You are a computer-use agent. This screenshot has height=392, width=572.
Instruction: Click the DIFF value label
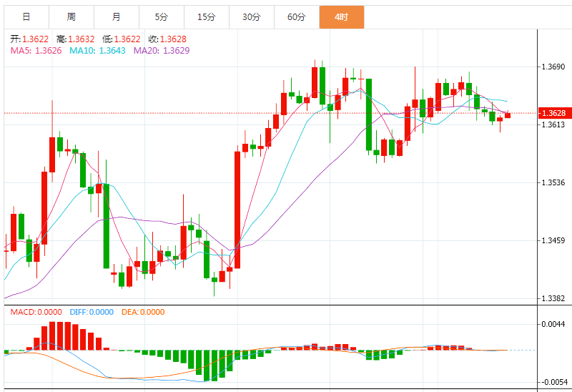pos(92,312)
